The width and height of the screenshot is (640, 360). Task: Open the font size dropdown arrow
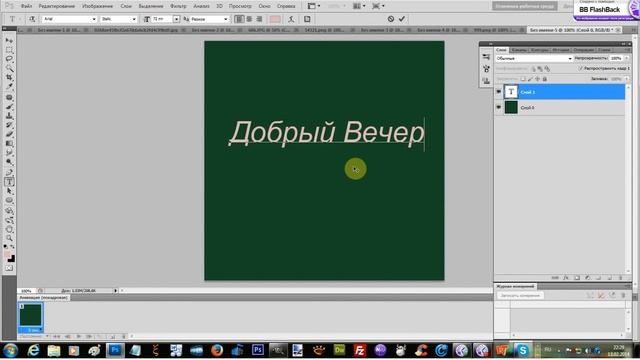click(x=176, y=19)
